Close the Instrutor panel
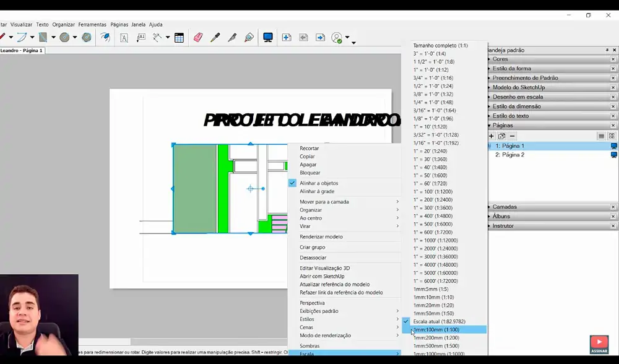This screenshot has width=619, height=364. coord(613,226)
